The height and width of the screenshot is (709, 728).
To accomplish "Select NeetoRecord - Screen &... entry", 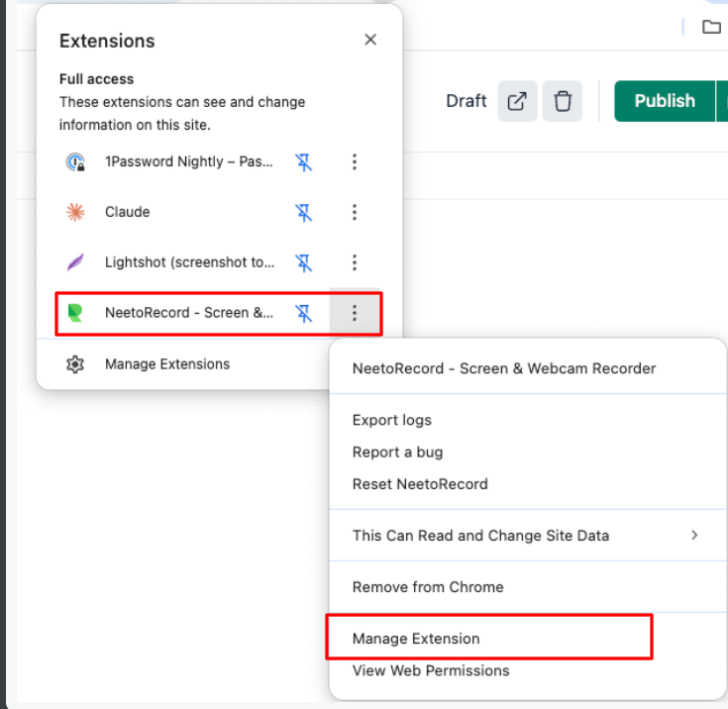I will 189,313.
